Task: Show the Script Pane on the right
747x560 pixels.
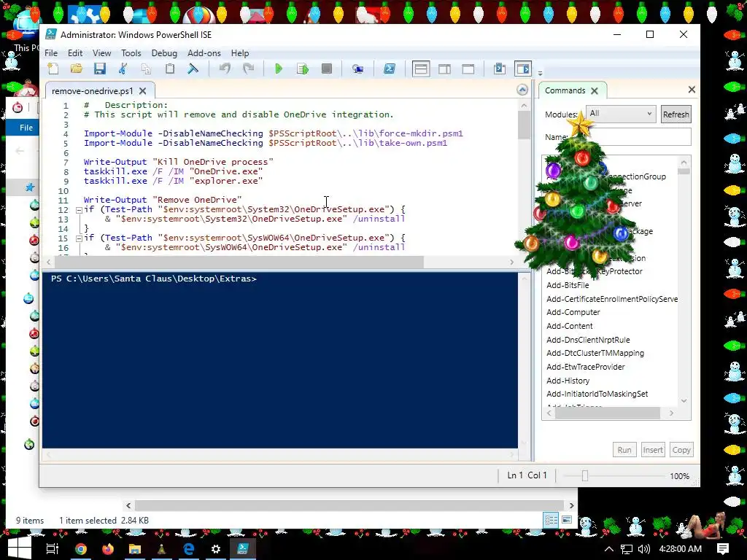Action: [444, 69]
